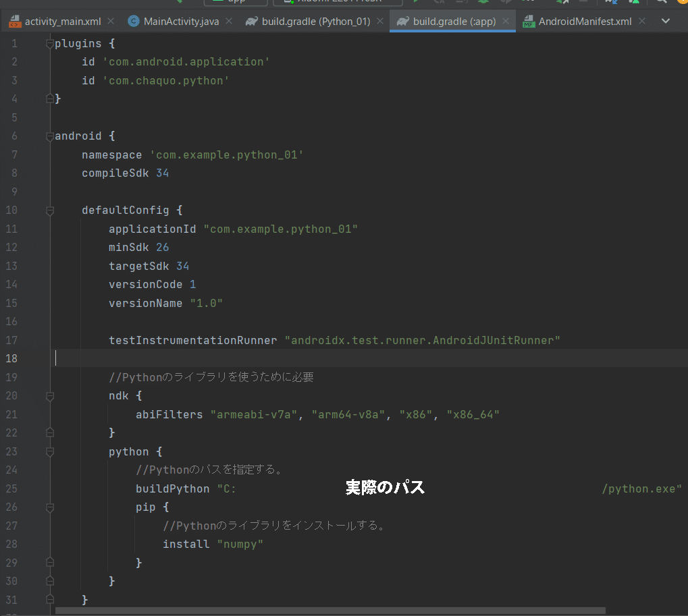Click the defaultConfig closing fold marker, line 31
688x616 pixels.
coord(50,600)
